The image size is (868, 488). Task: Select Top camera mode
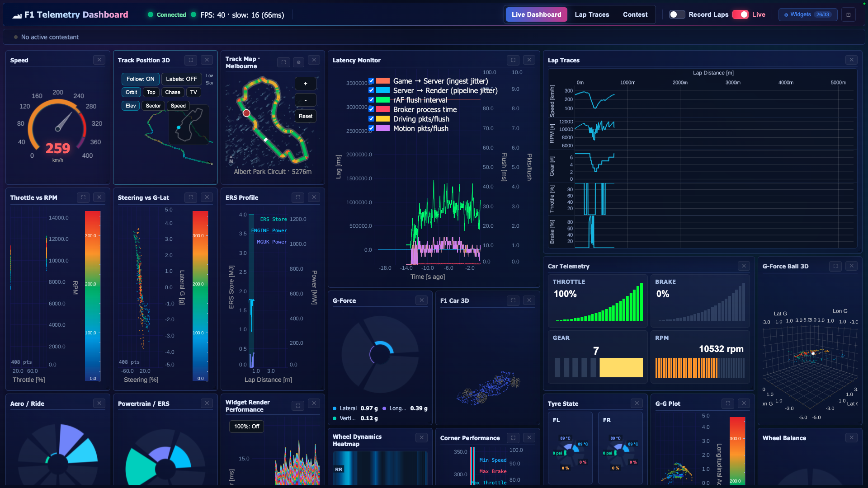(151, 92)
